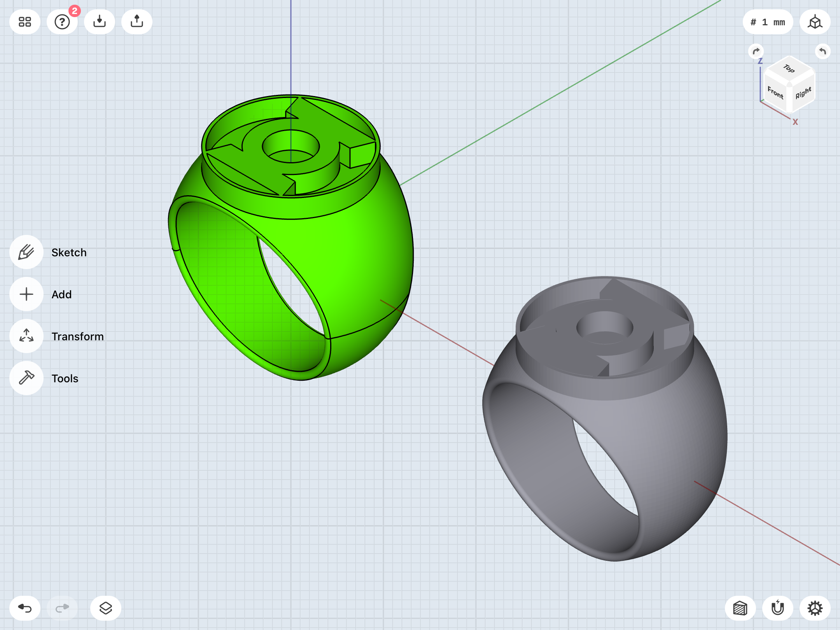Click the Sketch label
The image size is (840, 630).
pos(69,252)
